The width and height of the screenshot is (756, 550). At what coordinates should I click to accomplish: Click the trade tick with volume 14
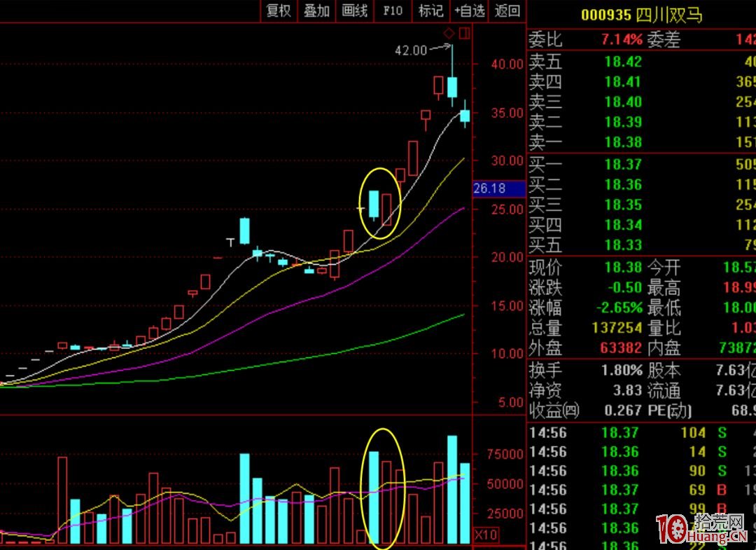(697, 452)
